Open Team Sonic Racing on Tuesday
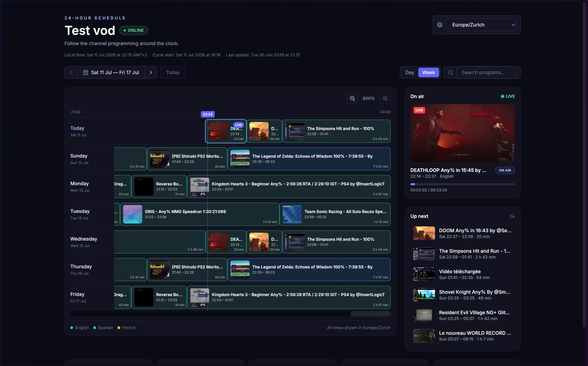Viewport: 588px width, 366px height. pyautogui.click(x=335, y=214)
